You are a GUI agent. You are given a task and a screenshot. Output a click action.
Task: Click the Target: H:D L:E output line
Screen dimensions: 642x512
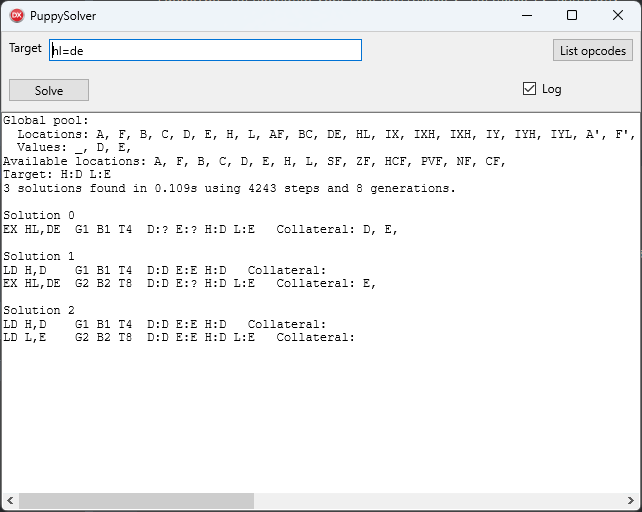tap(57, 174)
